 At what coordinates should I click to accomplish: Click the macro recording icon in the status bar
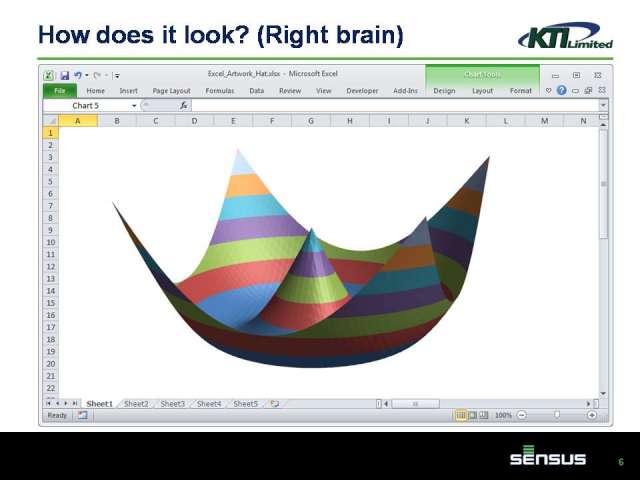82,416
